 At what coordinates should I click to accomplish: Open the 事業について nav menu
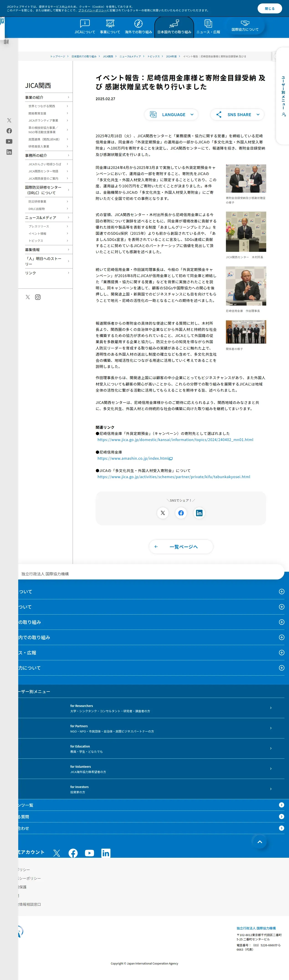110,27
